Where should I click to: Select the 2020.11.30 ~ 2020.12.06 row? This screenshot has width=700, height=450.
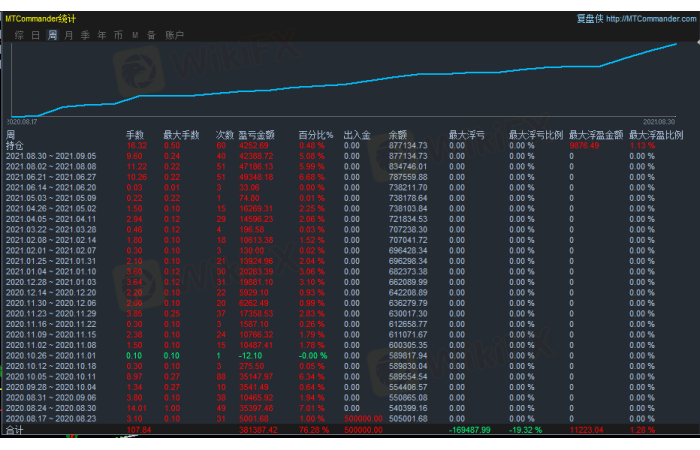(x=346, y=303)
